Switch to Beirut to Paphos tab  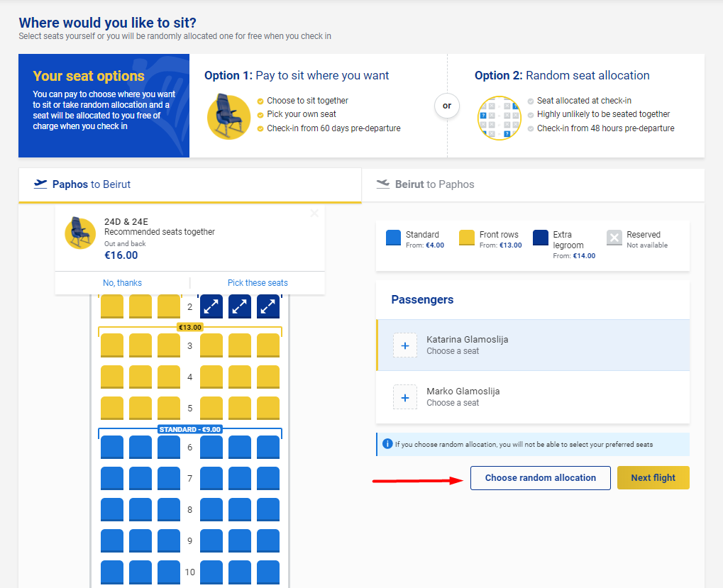pyautogui.click(x=533, y=185)
